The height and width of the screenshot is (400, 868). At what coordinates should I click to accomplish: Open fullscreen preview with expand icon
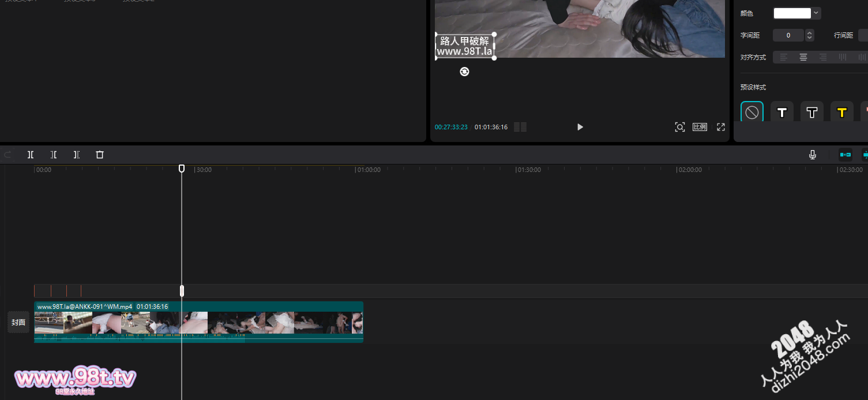[x=721, y=127]
